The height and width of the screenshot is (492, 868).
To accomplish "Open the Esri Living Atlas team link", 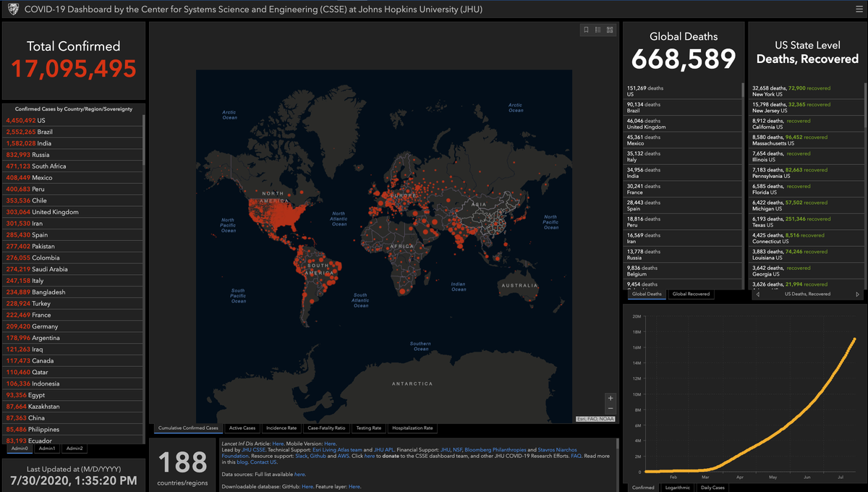I will pyautogui.click(x=338, y=450).
